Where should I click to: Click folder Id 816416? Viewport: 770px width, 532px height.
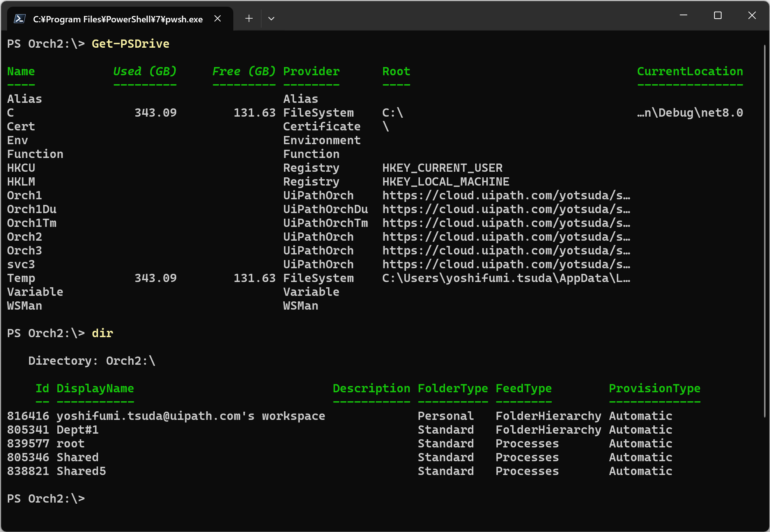[x=28, y=416]
